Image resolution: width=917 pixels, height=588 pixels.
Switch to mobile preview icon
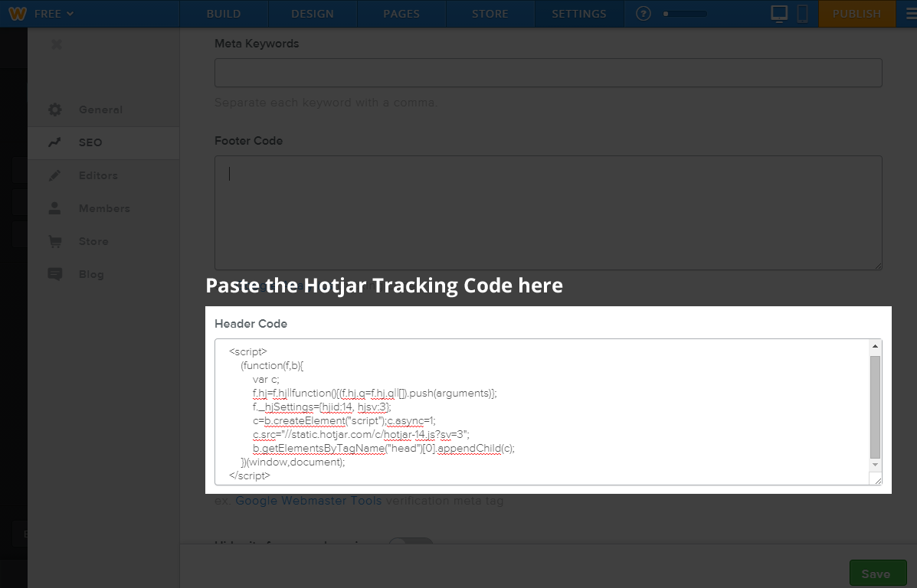pos(802,13)
